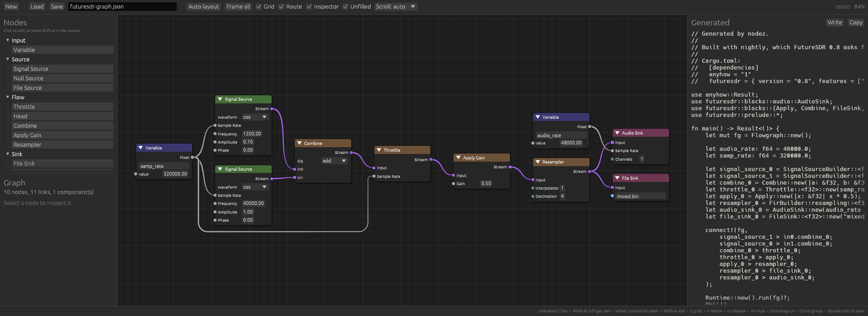Screen dimensions: 868x316
Task: Click Resampler Stream output port
Action: 590,172
